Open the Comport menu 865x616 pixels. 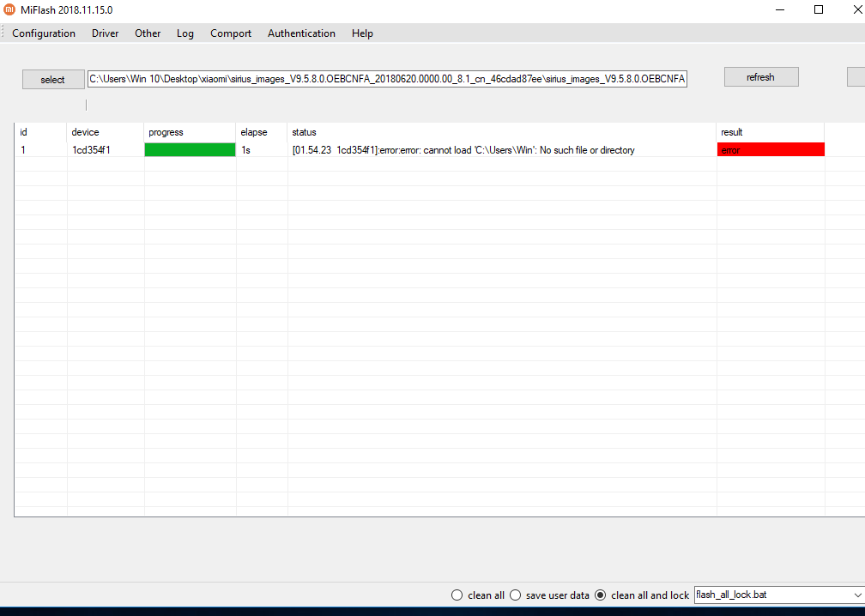pyautogui.click(x=231, y=33)
